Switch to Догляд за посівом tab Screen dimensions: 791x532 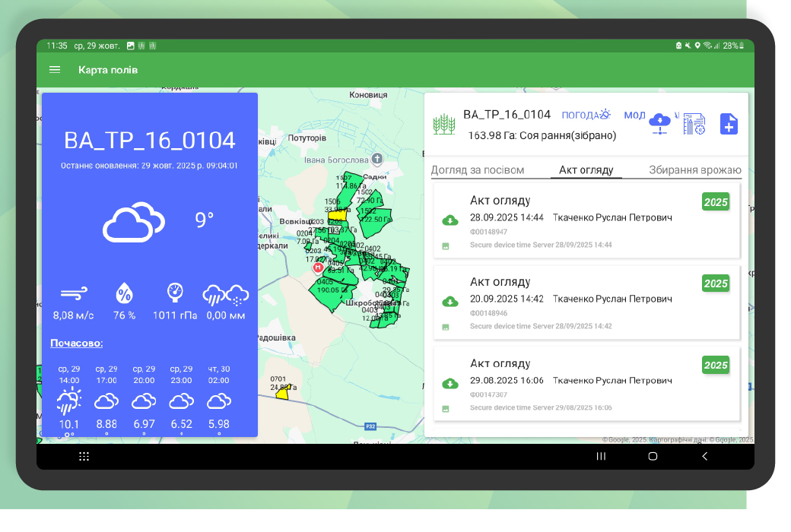(x=478, y=169)
